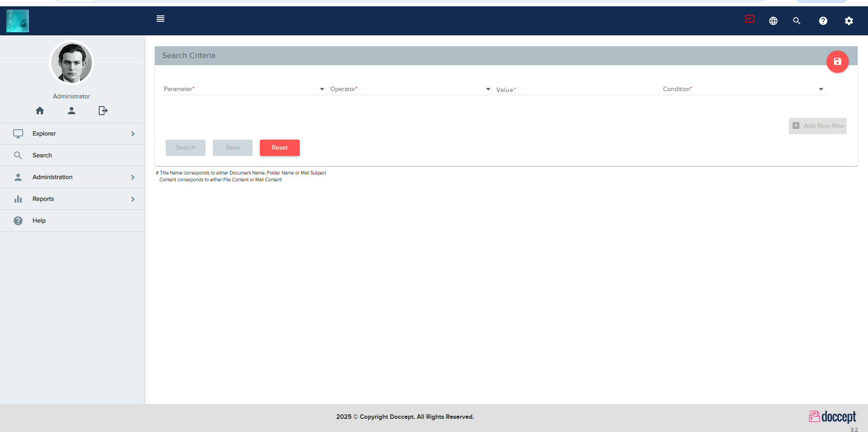Click the red floating save icon

click(837, 61)
